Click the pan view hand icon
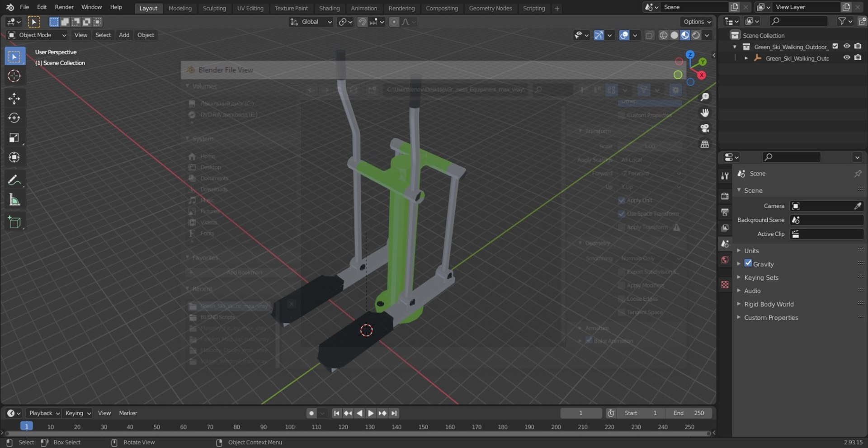This screenshot has width=868, height=448. [x=704, y=113]
